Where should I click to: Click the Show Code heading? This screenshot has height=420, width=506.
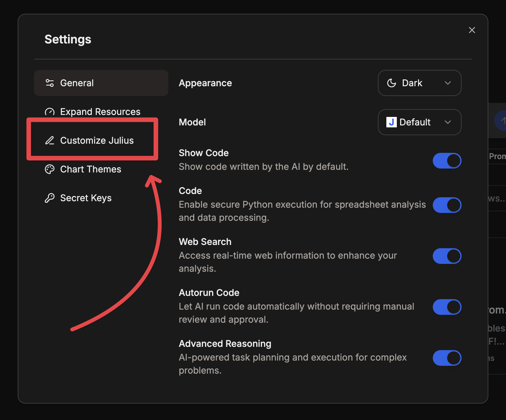coord(204,153)
